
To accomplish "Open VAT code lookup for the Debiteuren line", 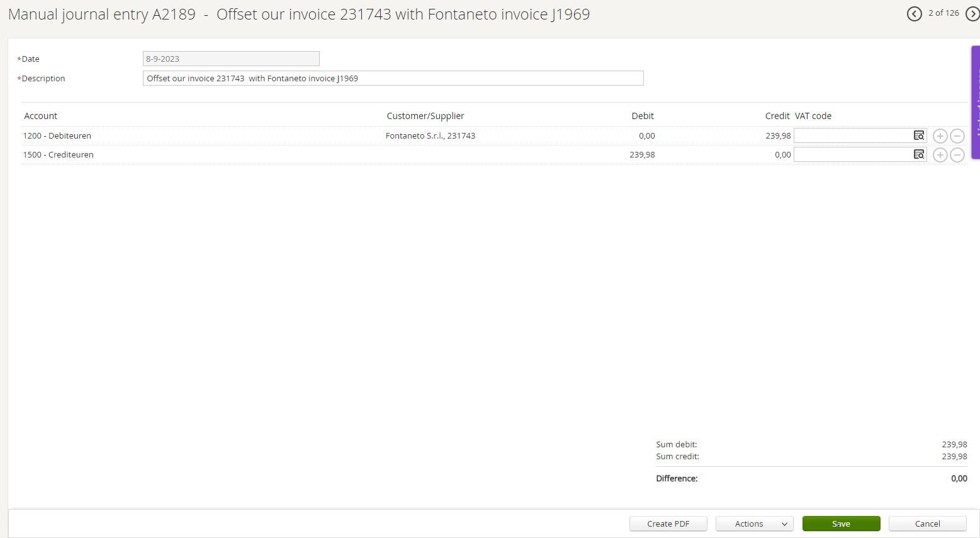I will click(x=918, y=135).
